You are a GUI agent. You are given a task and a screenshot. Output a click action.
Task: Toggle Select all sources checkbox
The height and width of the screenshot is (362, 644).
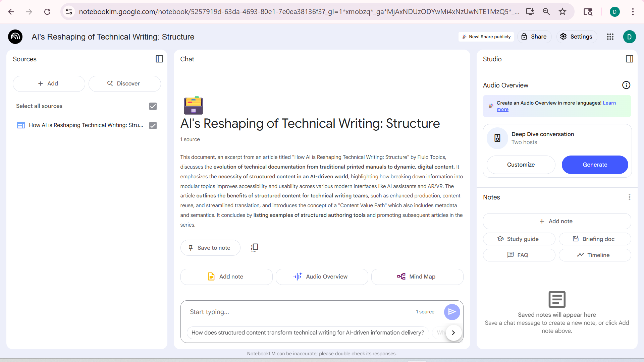coord(153,106)
